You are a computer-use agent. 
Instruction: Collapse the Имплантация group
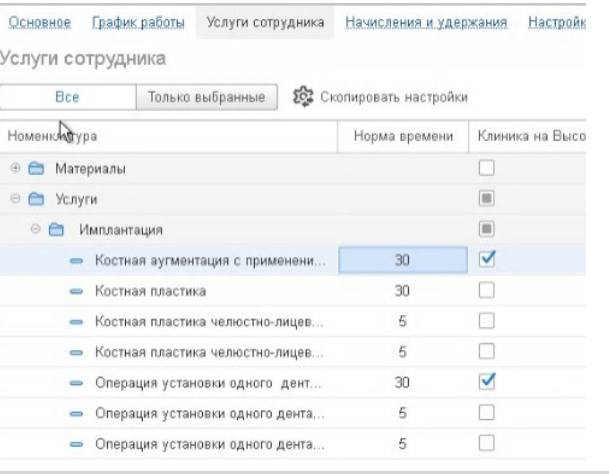37,230
